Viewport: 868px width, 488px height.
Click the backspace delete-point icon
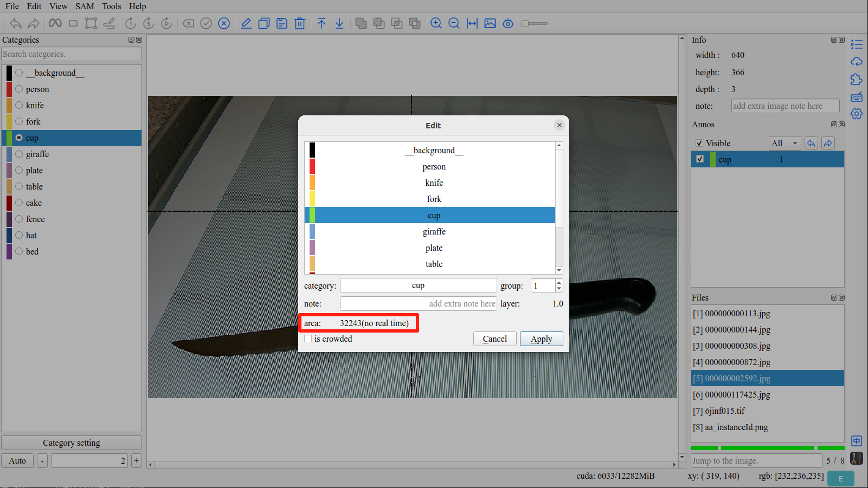point(188,23)
